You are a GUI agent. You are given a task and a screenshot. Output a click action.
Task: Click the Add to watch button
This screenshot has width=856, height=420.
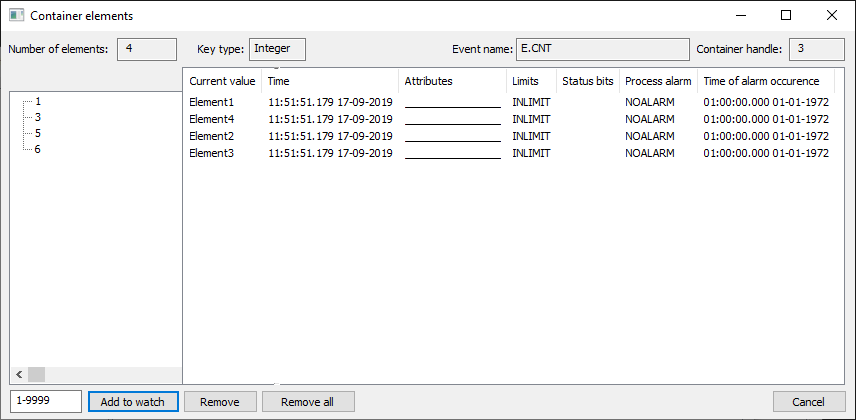(x=133, y=402)
